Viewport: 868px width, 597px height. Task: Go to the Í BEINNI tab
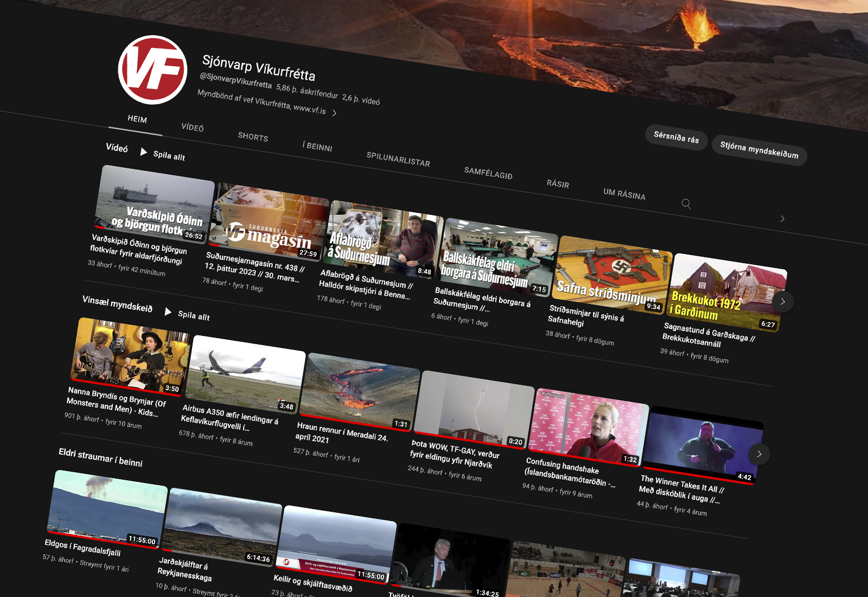point(318,147)
